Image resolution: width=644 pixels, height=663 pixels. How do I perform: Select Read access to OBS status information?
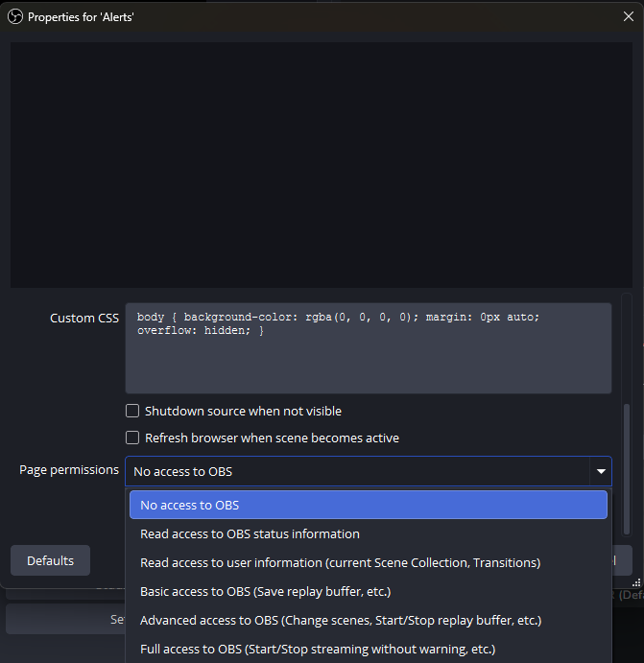coord(369,533)
